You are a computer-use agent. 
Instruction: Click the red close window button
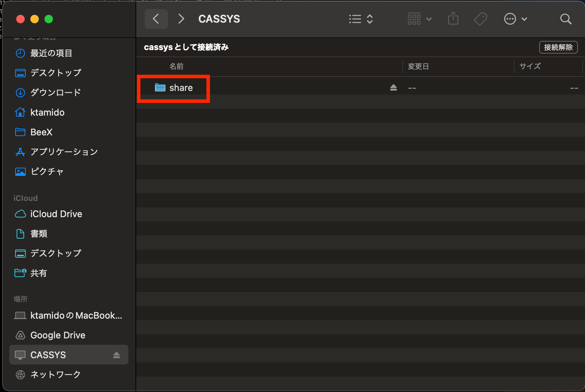[x=20, y=19]
